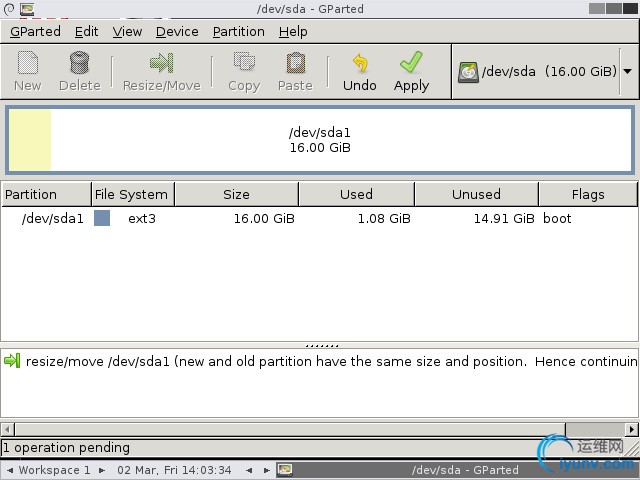Click the window menu swirl icon in titlebar
640x480 pixels.
point(9,9)
